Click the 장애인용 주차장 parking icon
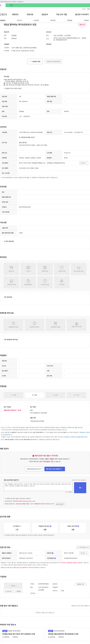 pos(13,325)
